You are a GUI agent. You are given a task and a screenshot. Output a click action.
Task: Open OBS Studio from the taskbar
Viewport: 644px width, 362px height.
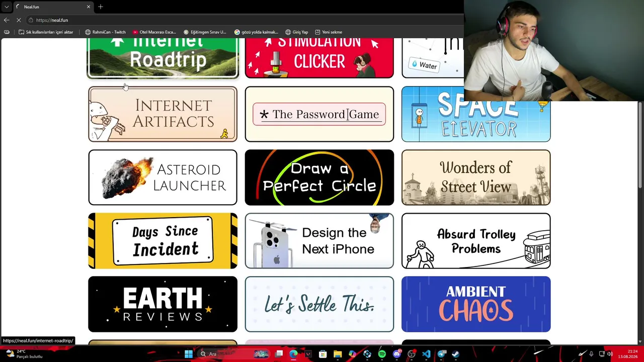412,354
